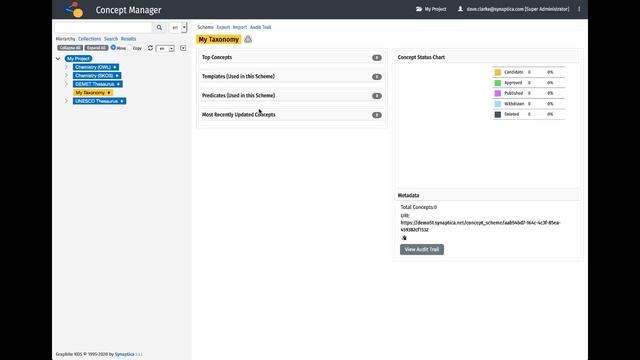Click the Collapse All button
Screen dimensions: 640x360
pyautogui.click(x=70, y=48)
